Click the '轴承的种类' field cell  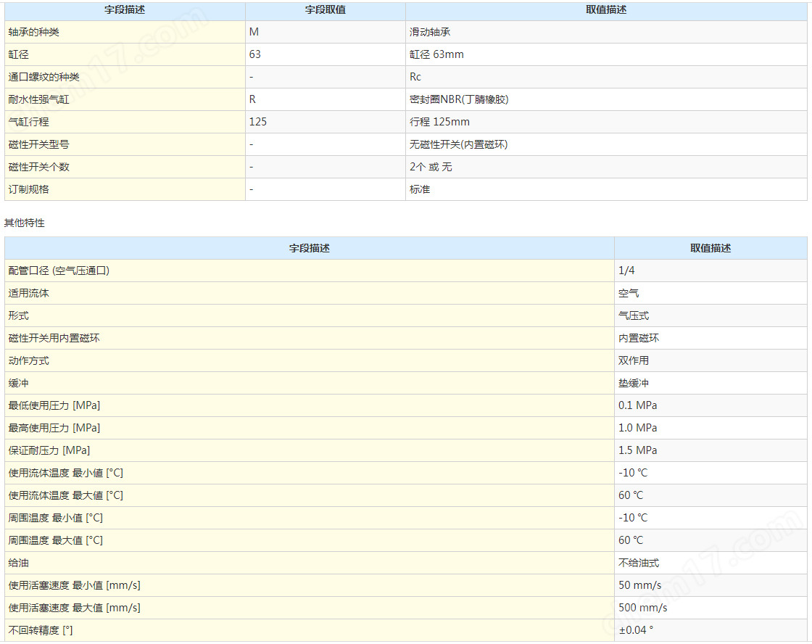coord(125,32)
